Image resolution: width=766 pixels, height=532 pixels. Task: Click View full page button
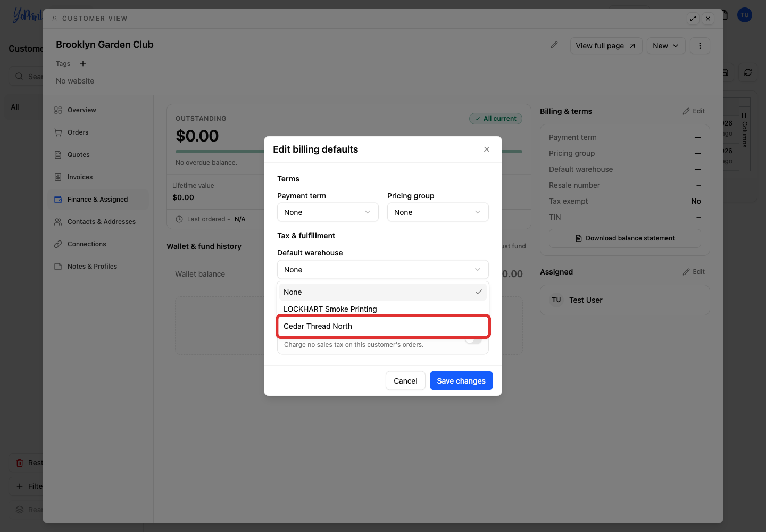tap(606, 46)
